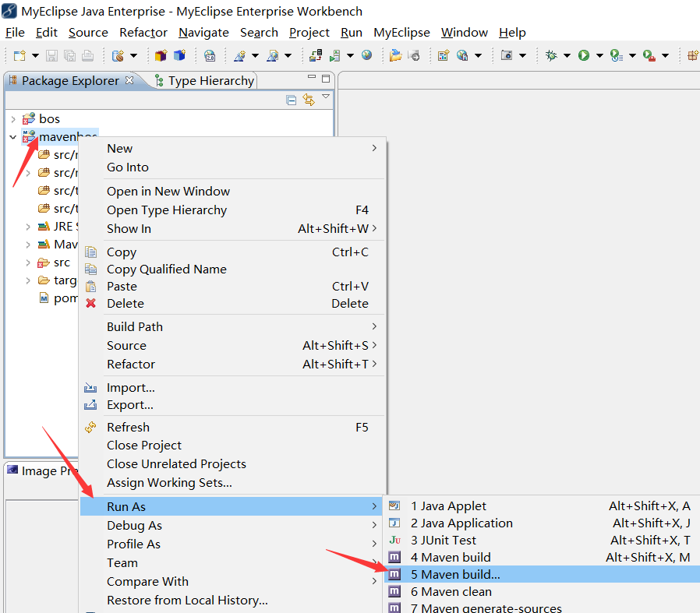
Task: Click the run on server toolbar icon
Action: [x=335, y=56]
